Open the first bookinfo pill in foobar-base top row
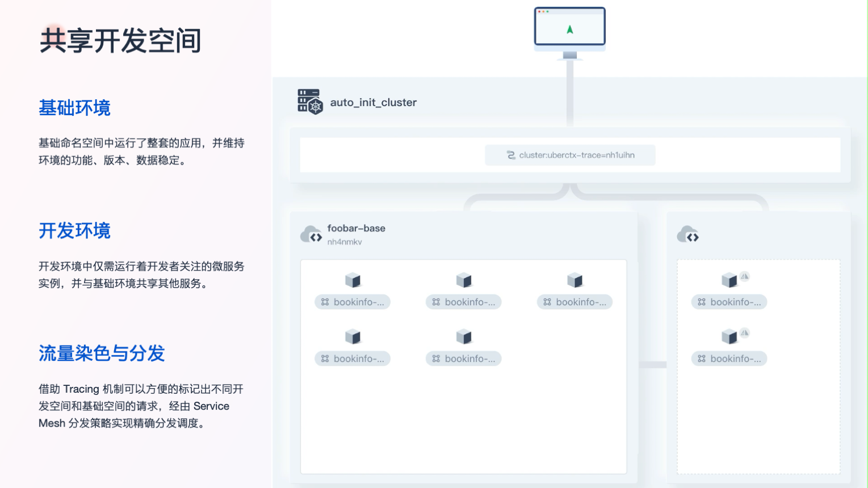Screen dimensions: 868x488 [x=353, y=302]
